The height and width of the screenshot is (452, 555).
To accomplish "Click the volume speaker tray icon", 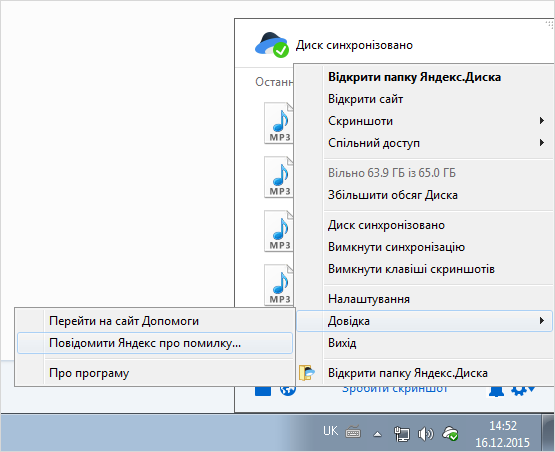I will point(425,434).
